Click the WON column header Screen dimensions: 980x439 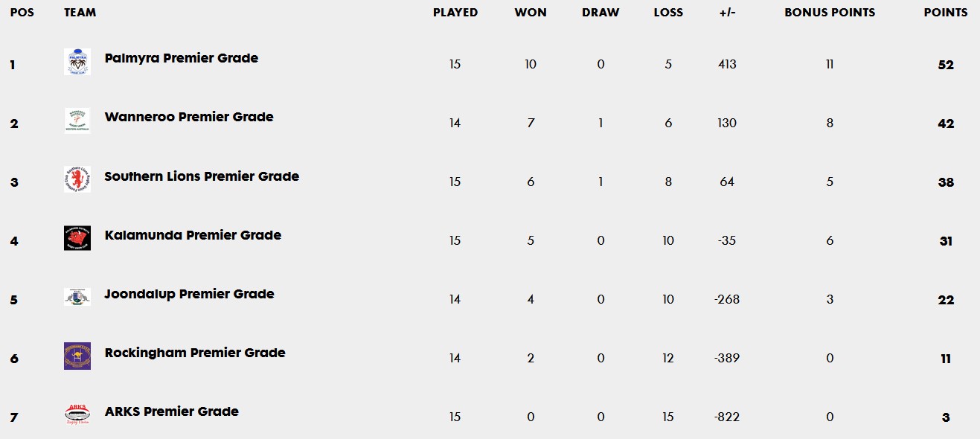[x=531, y=13]
